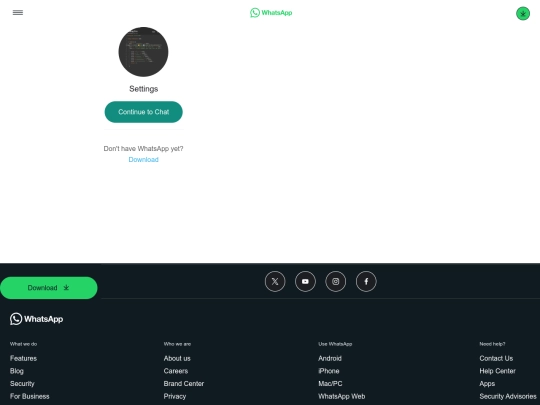The height and width of the screenshot is (405, 540).
Task: Click the green download icon top right
Action: [x=523, y=14]
